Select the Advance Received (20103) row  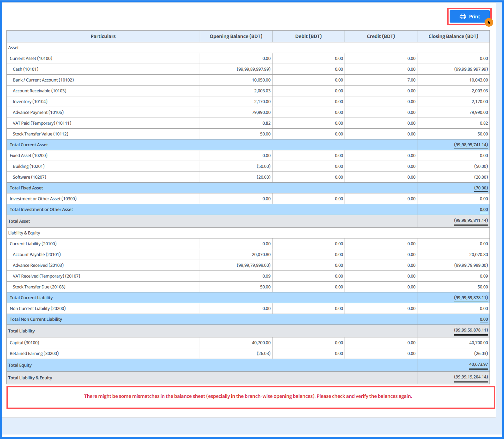[x=38, y=265]
